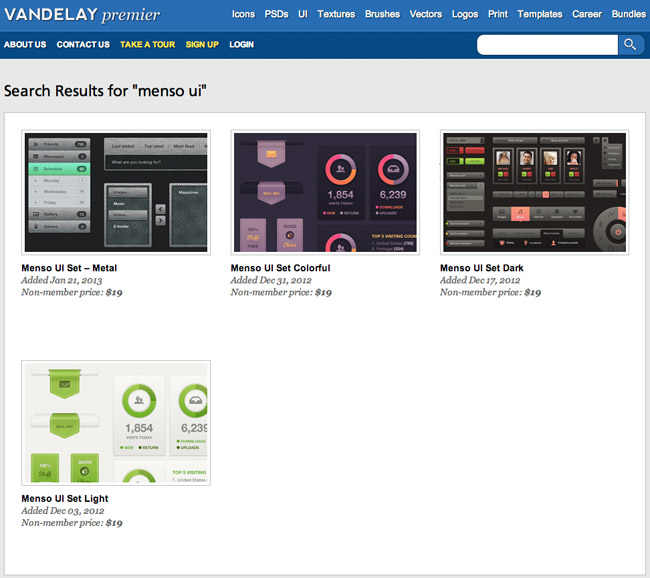Visit the About Us page
The width and height of the screenshot is (650, 578).
[x=25, y=44]
